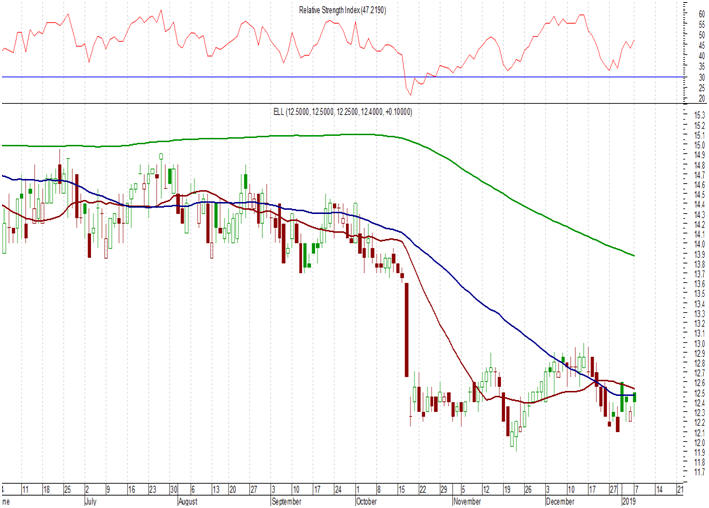The height and width of the screenshot is (508, 709).
Task: Select the horizontal blue RSI 30 level line
Action: click(342, 77)
